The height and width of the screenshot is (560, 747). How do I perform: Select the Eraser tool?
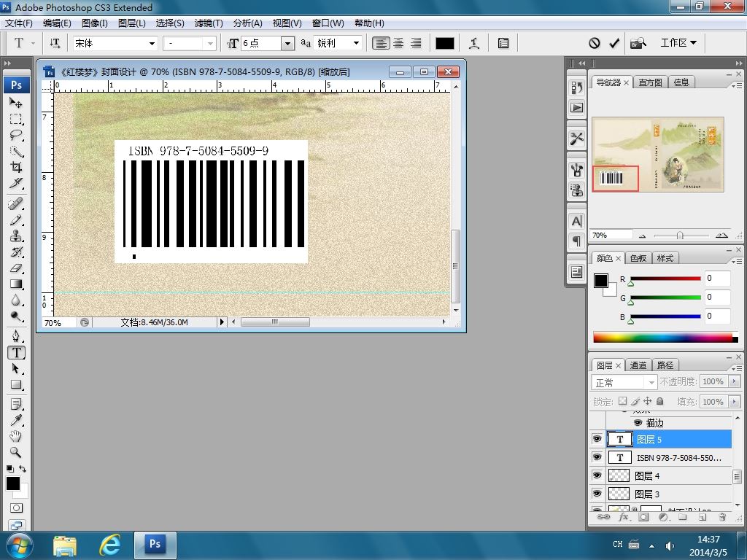coord(16,268)
